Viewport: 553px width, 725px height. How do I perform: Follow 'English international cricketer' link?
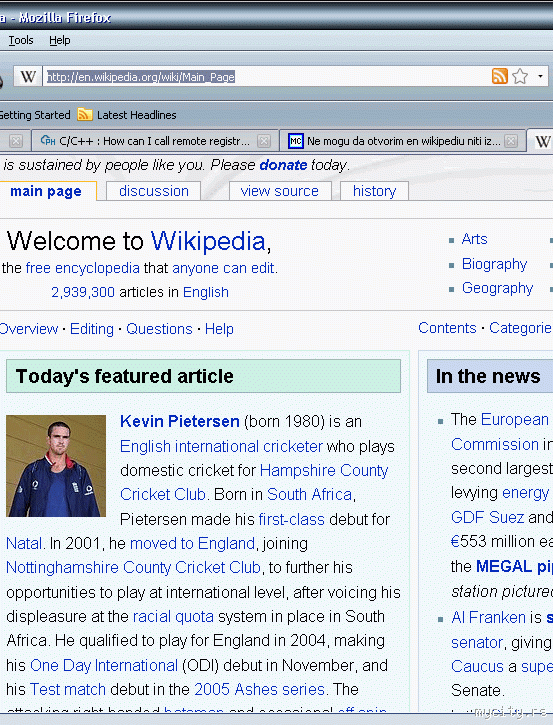click(x=221, y=446)
